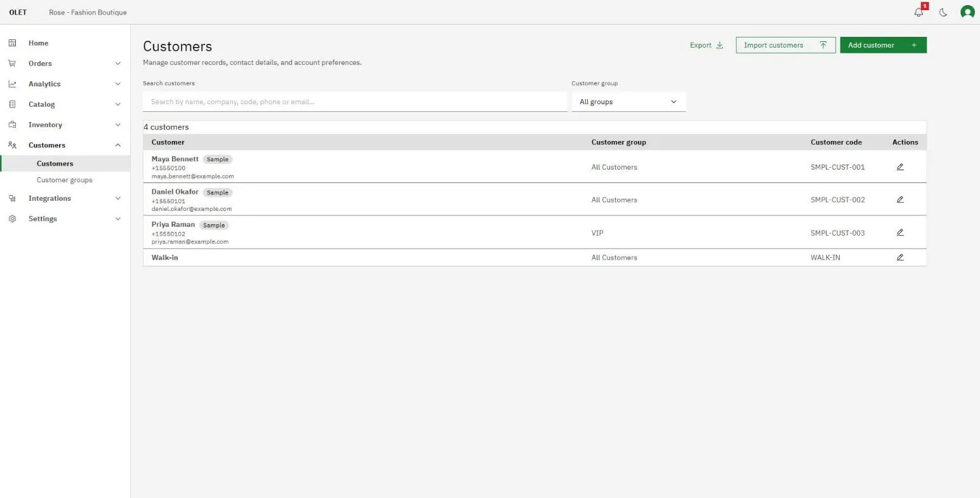Viewport: 980px width, 498px height.
Task: Click the Export download arrow icon
Action: pos(720,45)
